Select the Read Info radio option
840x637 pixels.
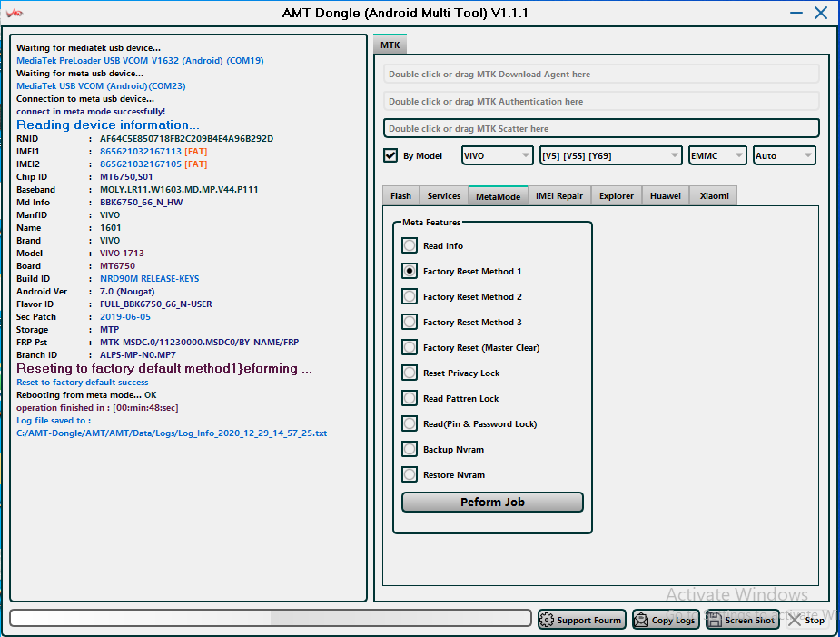tap(410, 245)
